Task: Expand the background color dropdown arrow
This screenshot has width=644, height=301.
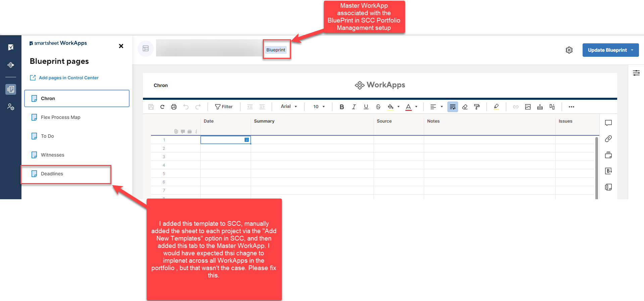Action: coord(398,107)
